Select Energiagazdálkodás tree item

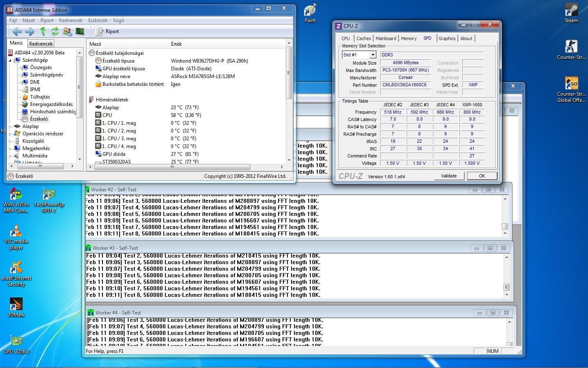pos(51,104)
